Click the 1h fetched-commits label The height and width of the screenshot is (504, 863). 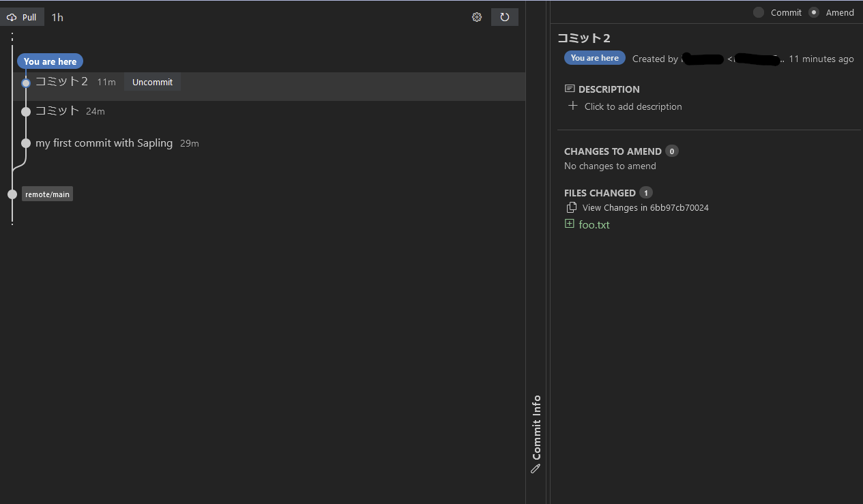[57, 17]
